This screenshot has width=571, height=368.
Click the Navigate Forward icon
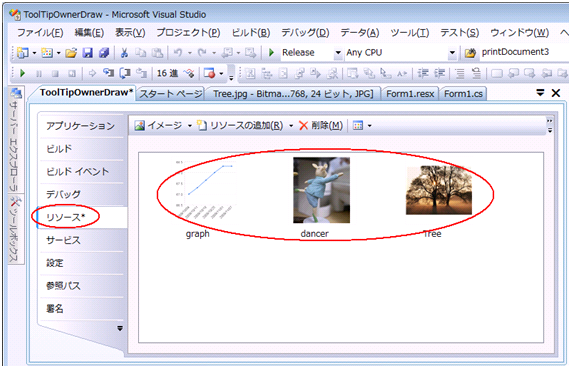[250, 53]
